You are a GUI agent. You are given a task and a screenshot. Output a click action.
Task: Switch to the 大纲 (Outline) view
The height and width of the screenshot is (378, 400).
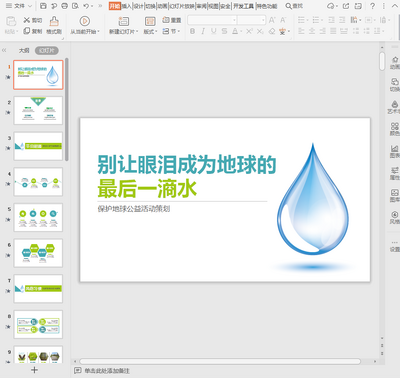pos(24,50)
